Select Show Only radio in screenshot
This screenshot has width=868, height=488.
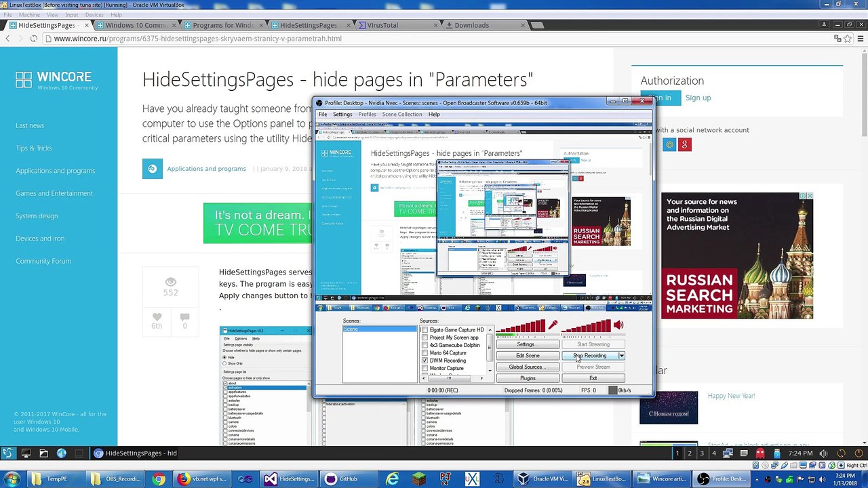point(225,363)
